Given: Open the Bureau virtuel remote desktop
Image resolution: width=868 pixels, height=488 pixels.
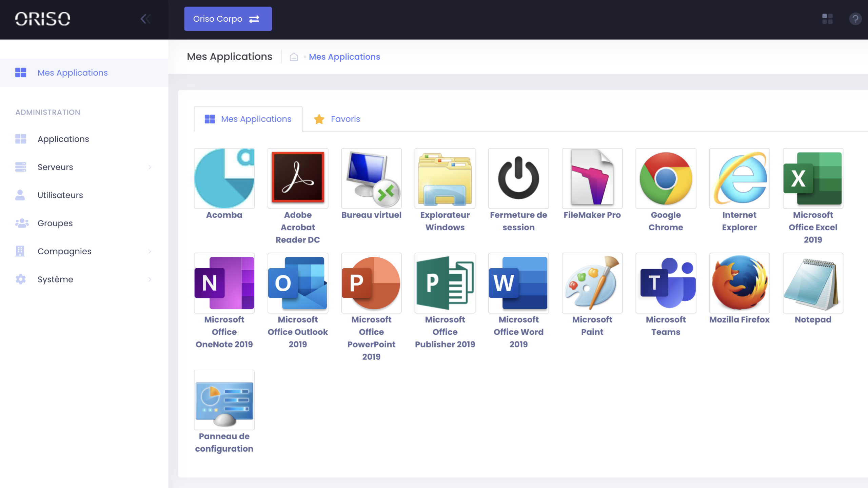Looking at the screenshot, I should 371,178.
